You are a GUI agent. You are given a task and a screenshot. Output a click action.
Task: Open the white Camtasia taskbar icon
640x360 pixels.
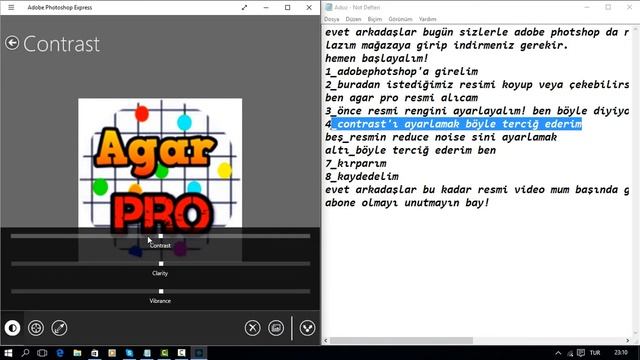click(182, 353)
